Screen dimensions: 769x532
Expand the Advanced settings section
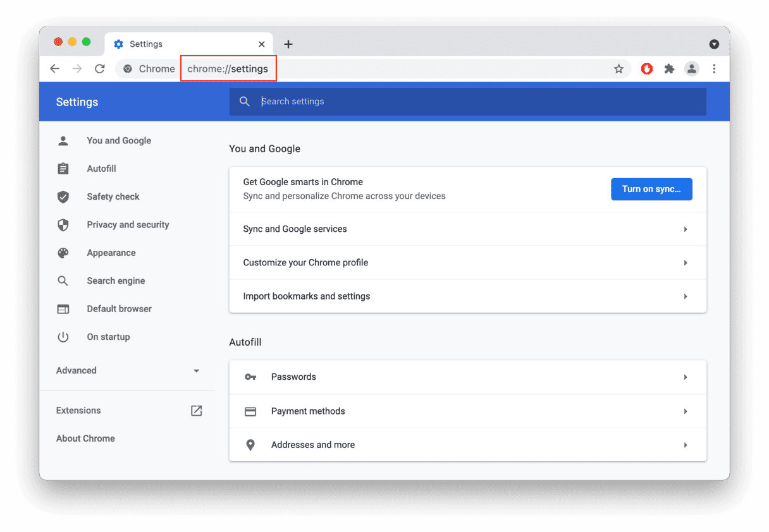[x=128, y=371]
